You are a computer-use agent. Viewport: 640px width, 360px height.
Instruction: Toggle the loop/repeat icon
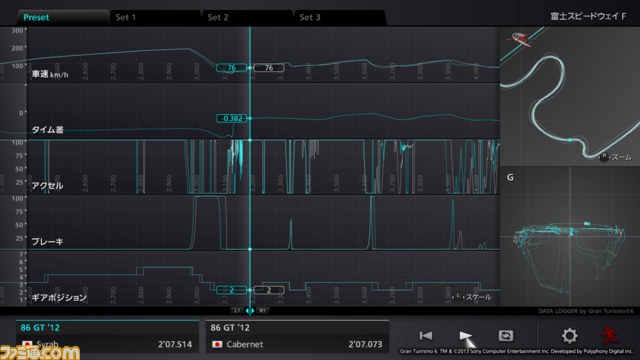pos(506,336)
